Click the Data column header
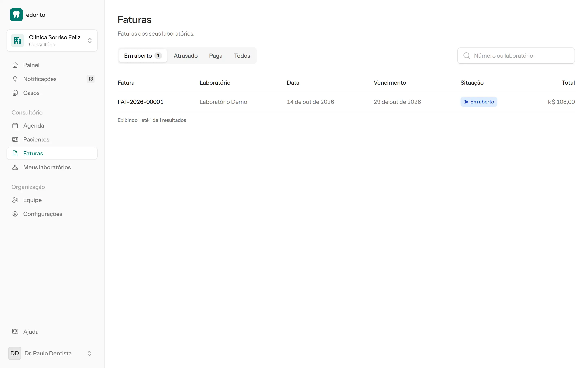The image size is (588, 368). [x=293, y=83]
